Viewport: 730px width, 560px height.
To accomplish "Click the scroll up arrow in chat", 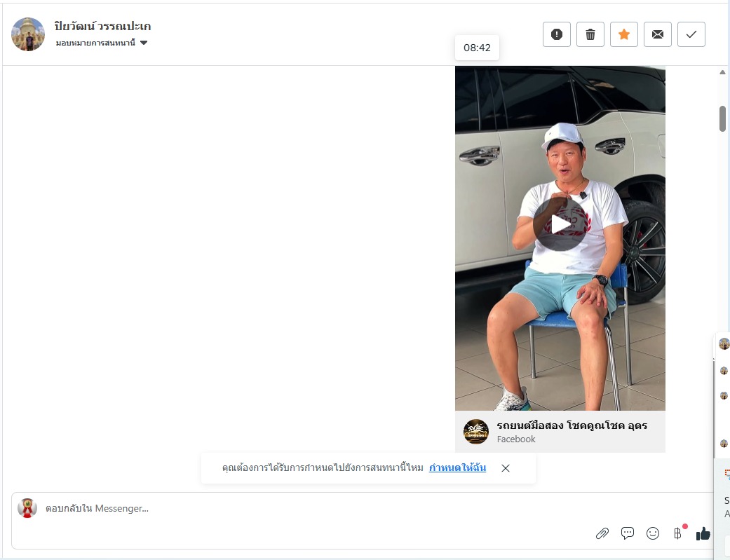I will tap(722, 72).
